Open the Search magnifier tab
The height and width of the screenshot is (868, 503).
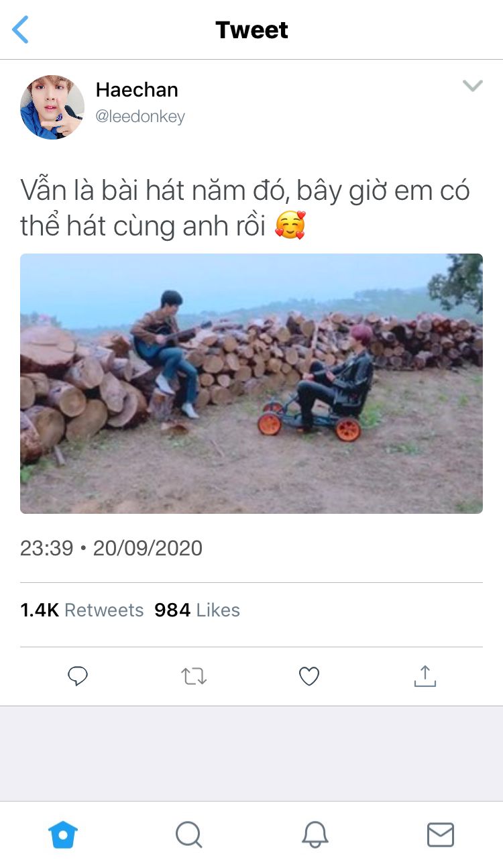(x=188, y=835)
